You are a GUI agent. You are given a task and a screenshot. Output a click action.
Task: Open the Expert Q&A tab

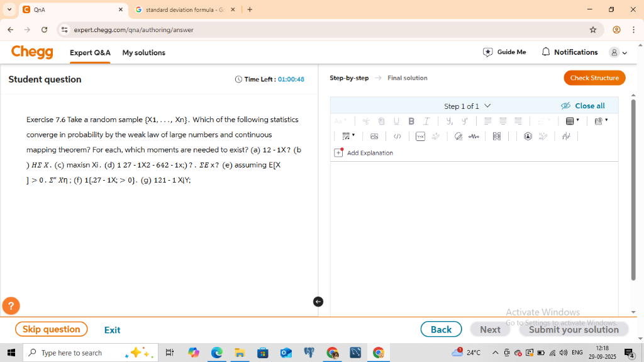(90, 53)
